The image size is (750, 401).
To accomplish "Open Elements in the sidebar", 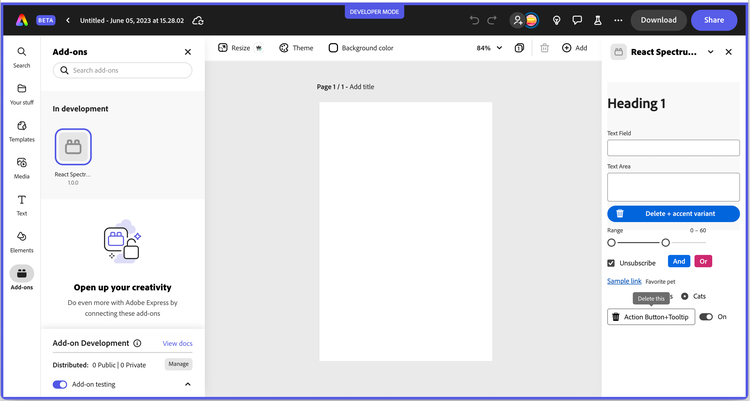I will pyautogui.click(x=22, y=242).
